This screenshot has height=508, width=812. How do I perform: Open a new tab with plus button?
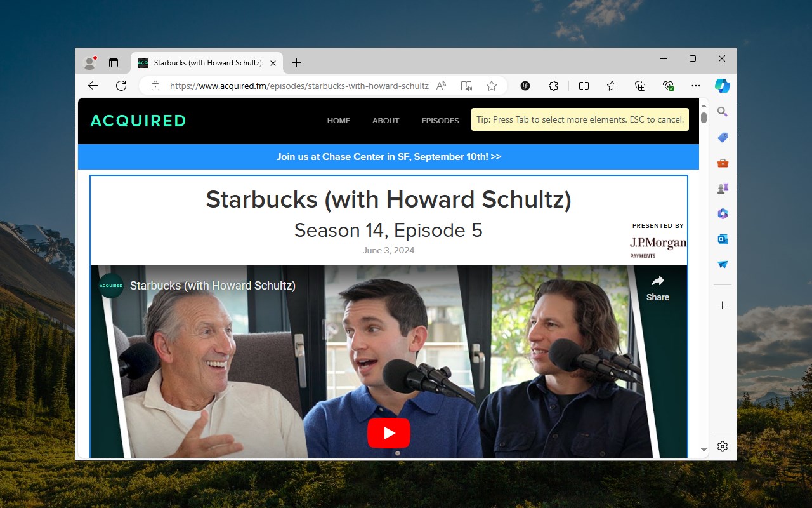[x=296, y=63]
